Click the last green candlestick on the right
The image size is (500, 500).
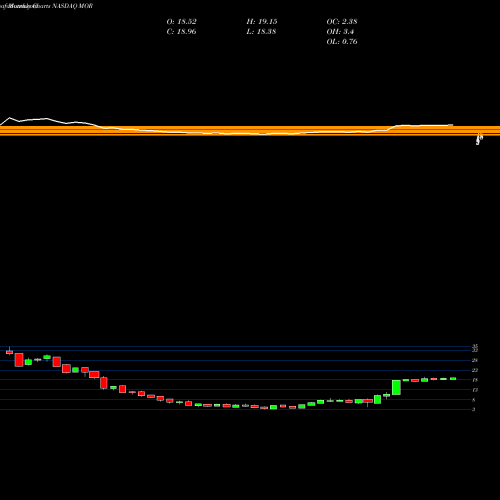click(453, 379)
